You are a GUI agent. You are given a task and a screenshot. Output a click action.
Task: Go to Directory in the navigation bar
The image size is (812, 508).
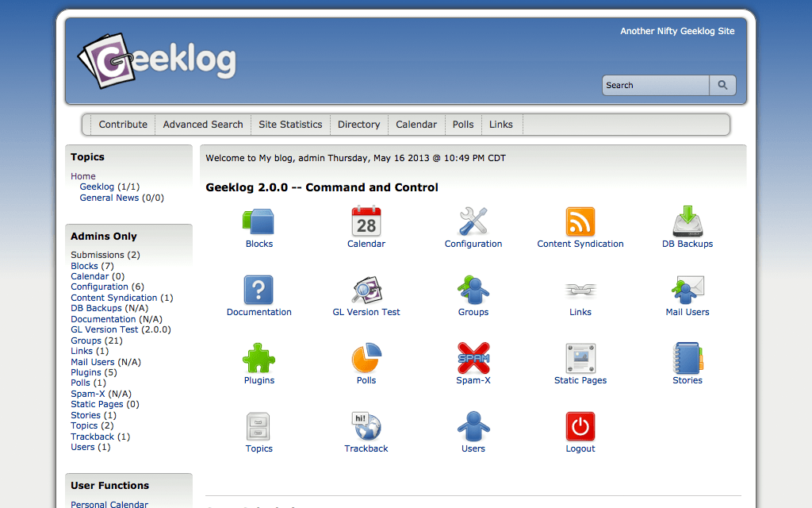point(358,125)
